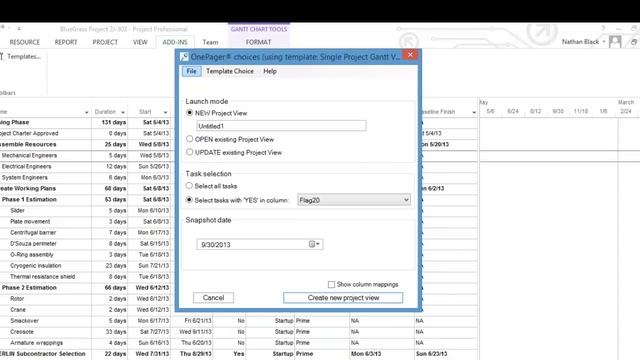Click the Snackover task row
This screenshot has height=360, width=640.
tap(24, 321)
